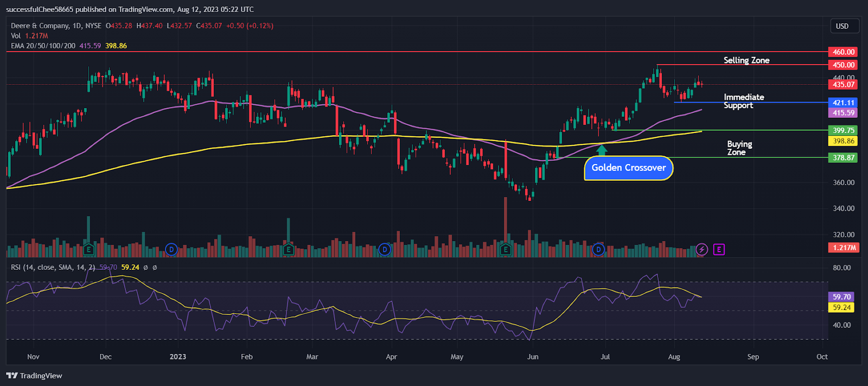Click the 59.70 RSI value label
Viewport: 868px width, 386px height.
coord(842,297)
